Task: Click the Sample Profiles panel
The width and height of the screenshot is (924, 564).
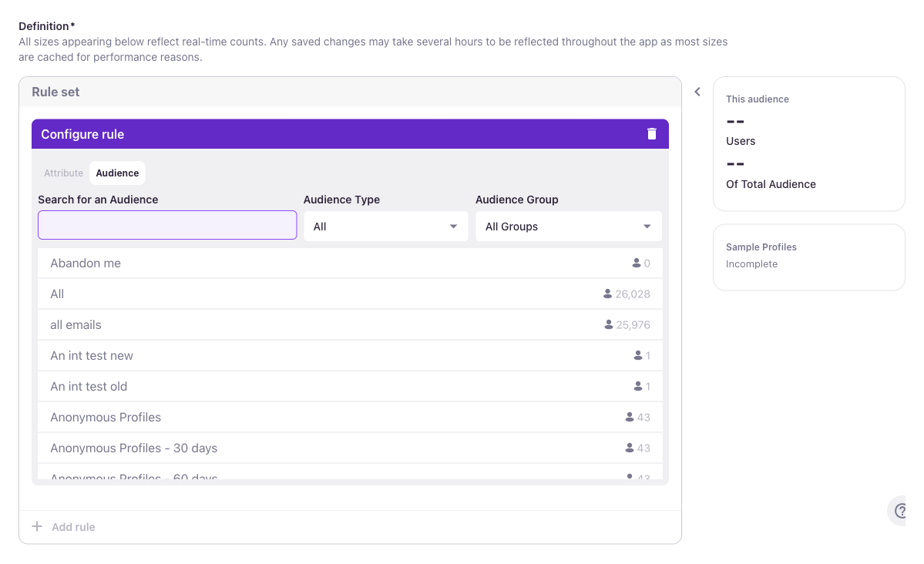Action: [x=808, y=257]
